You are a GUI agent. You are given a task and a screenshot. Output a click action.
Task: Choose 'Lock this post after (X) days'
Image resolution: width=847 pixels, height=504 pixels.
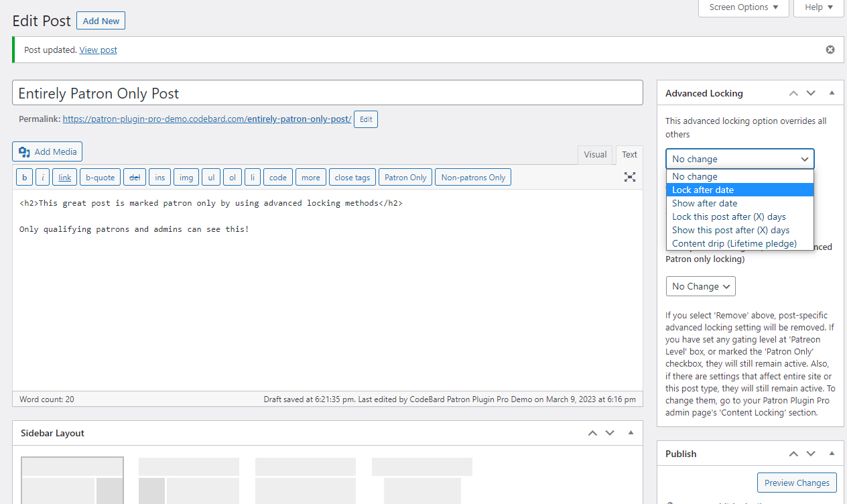[x=740, y=216]
